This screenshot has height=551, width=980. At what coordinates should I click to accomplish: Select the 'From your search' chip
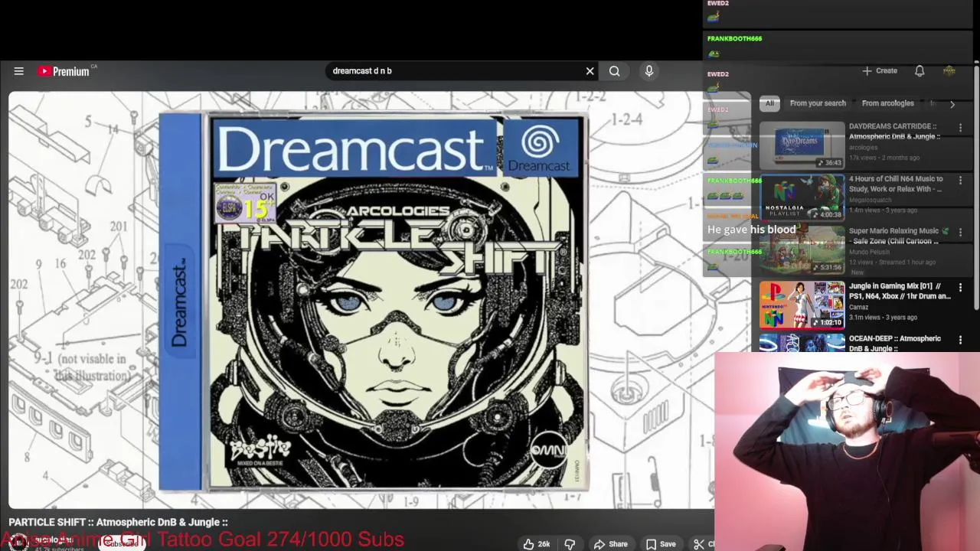818,103
